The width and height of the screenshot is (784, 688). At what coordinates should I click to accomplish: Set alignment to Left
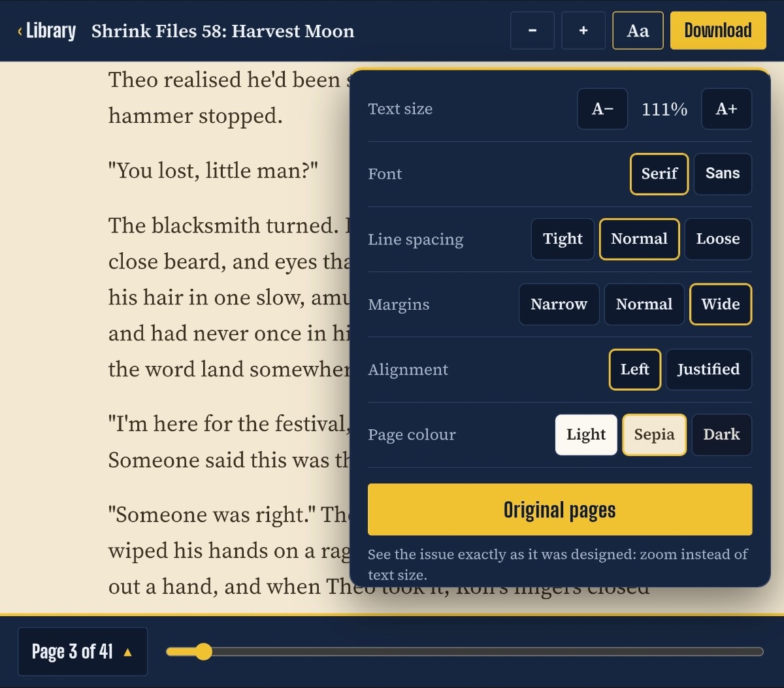[x=635, y=370]
